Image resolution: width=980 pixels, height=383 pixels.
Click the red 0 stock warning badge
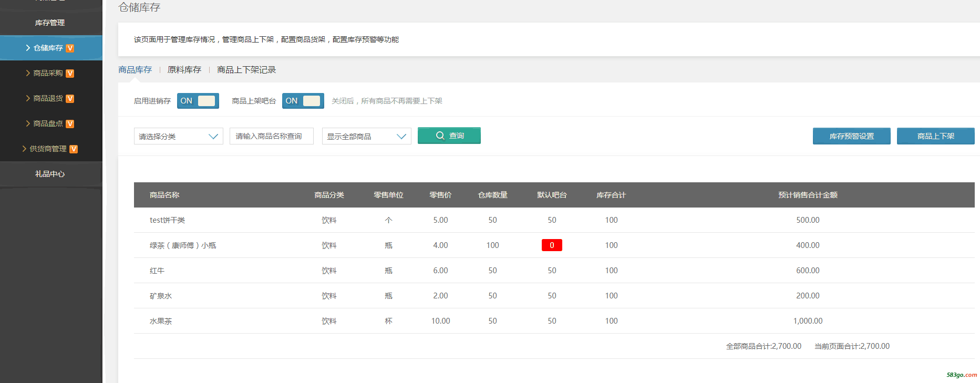(x=552, y=245)
